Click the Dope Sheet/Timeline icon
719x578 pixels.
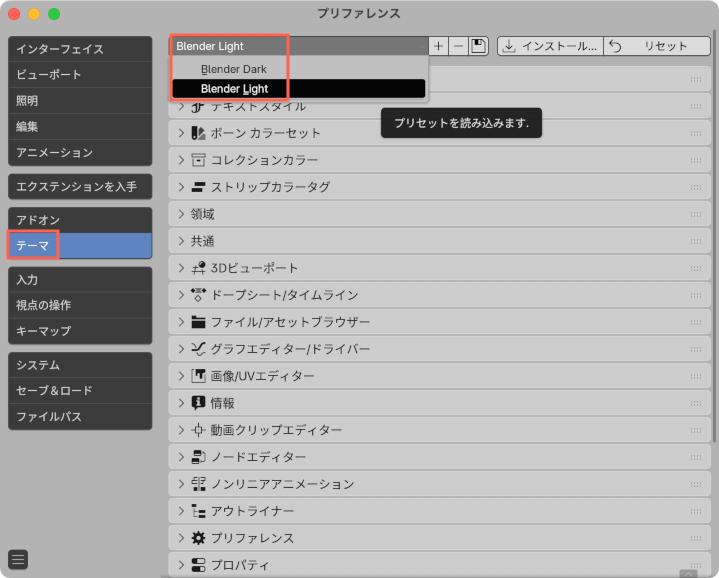pyautogui.click(x=198, y=295)
